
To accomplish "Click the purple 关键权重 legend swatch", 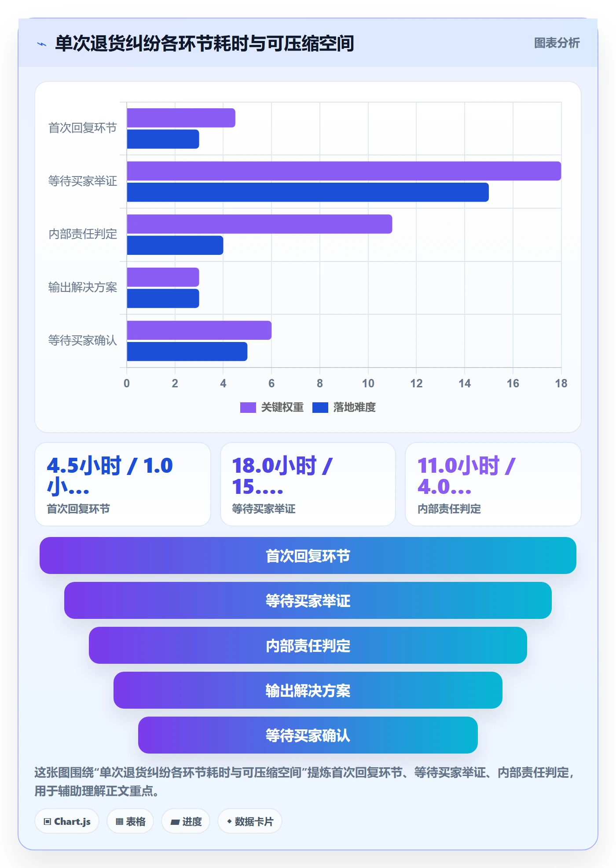I will click(248, 408).
